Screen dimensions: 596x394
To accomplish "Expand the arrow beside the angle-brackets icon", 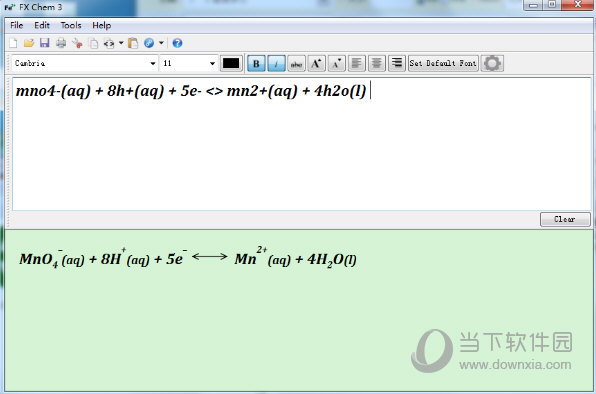I will coord(121,43).
